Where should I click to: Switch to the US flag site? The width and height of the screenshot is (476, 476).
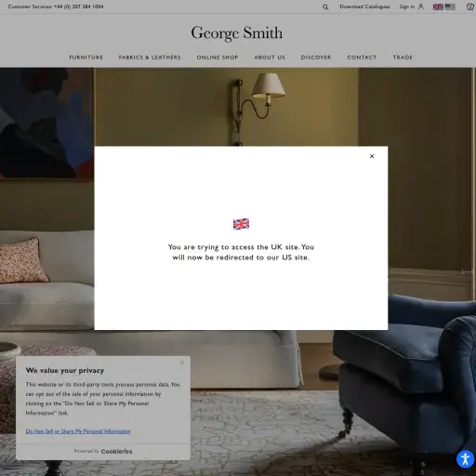[x=450, y=7]
